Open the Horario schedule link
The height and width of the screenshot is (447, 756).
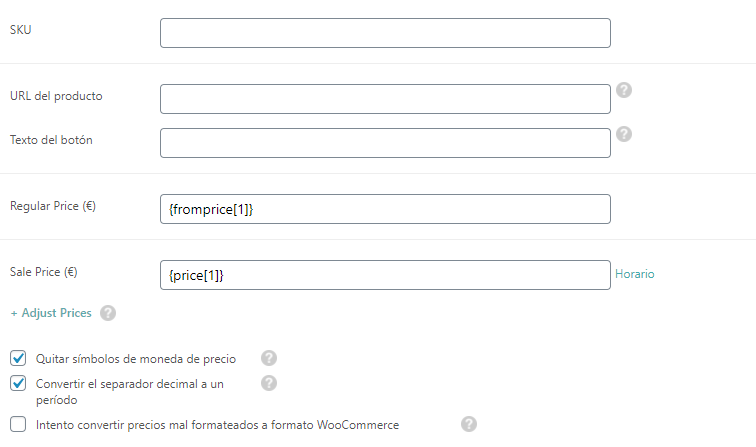[x=634, y=274]
